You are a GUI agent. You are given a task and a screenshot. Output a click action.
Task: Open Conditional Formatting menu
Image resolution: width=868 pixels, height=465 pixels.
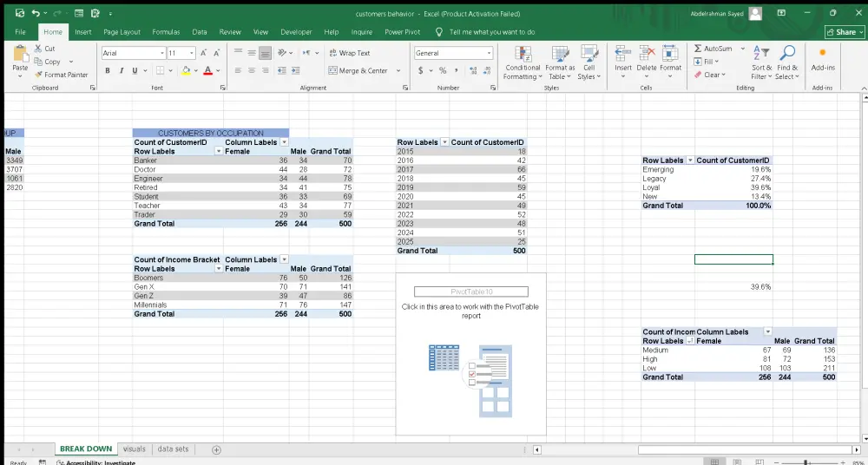coord(523,63)
